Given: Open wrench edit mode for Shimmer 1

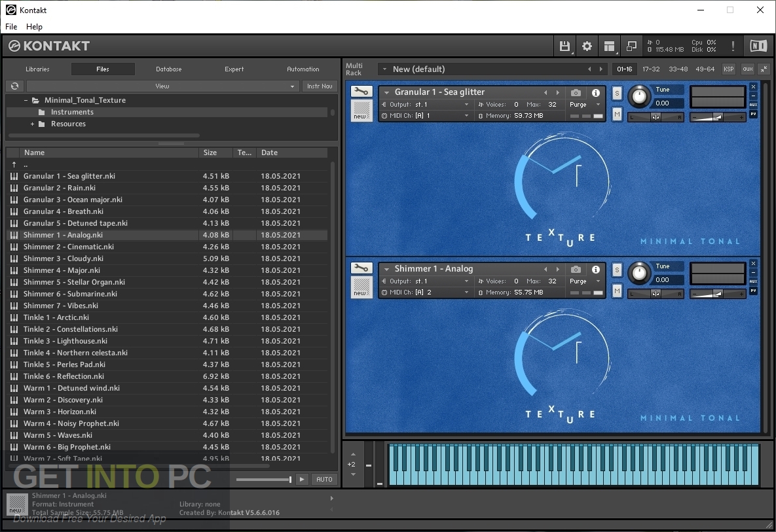Looking at the screenshot, I should pyautogui.click(x=361, y=268).
